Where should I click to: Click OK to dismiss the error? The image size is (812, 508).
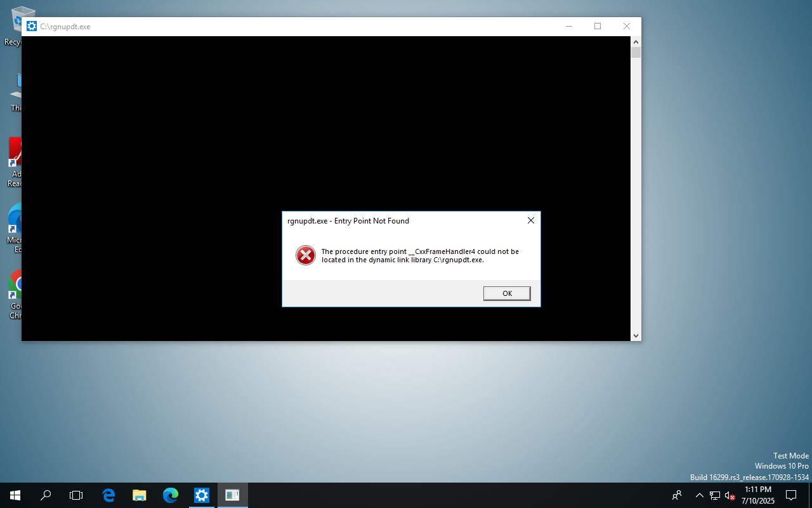point(506,293)
